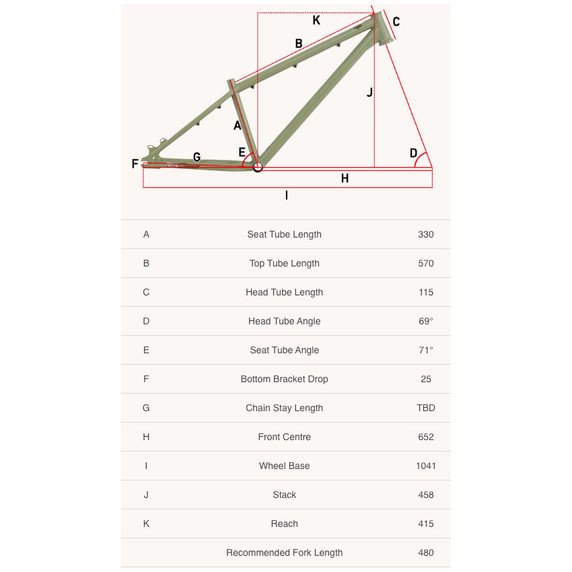572x572 pixels.
Task: Click the D angle marker in diagram
Action: tap(413, 153)
